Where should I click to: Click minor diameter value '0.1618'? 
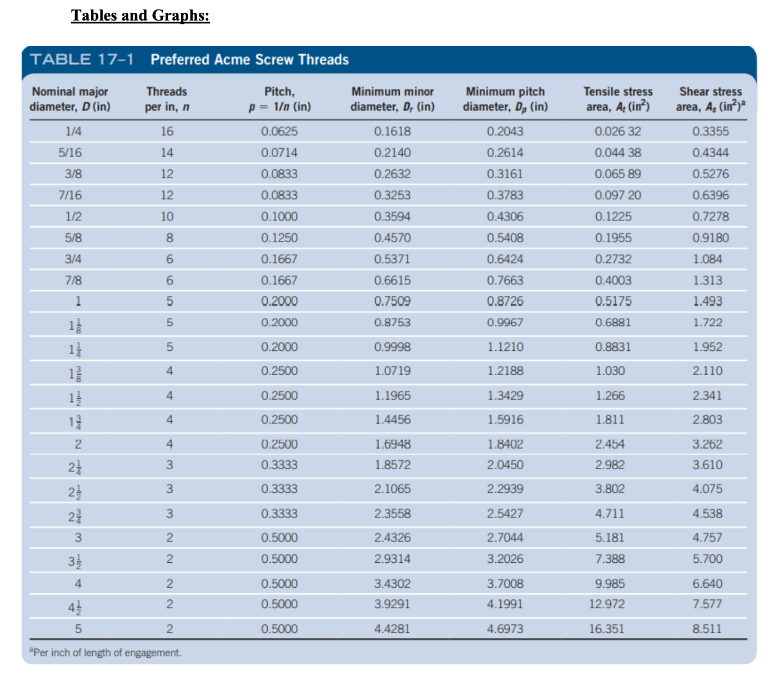tap(393, 132)
